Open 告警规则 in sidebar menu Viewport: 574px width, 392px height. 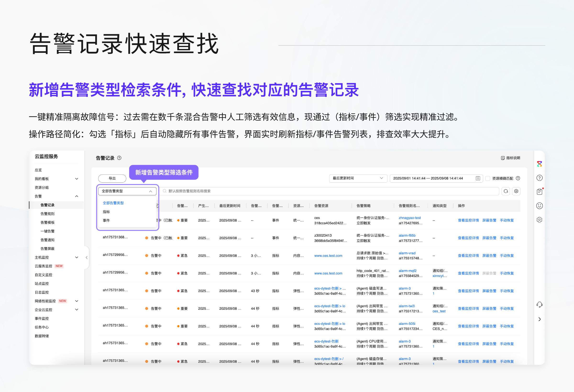tap(47, 214)
